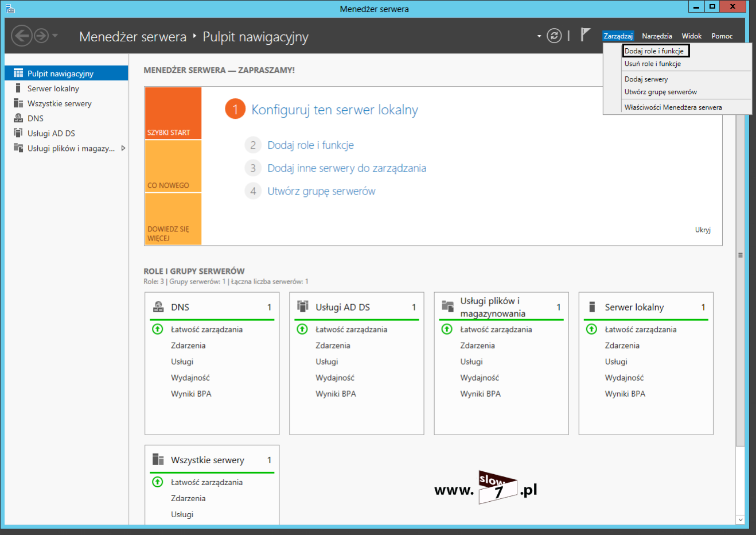Open dropdown arrow left of refresh
Image resolution: width=756 pixels, height=535 pixels.
tap(539, 36)
